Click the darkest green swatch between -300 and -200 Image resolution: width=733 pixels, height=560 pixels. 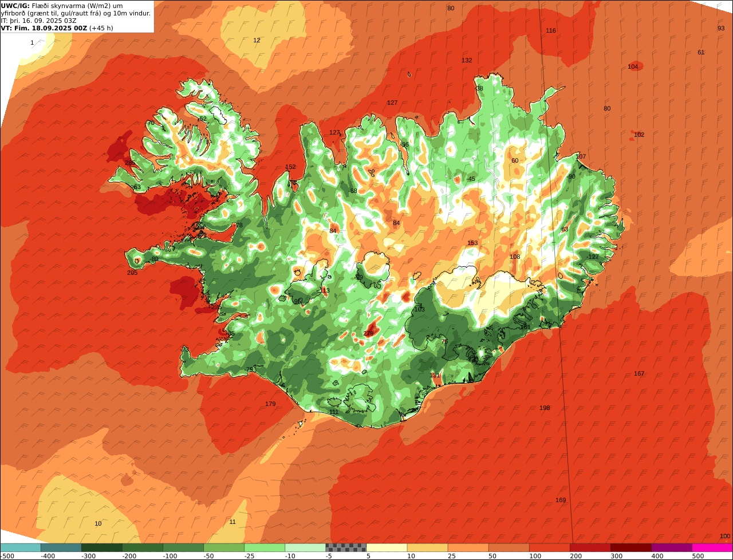point(102,547)
